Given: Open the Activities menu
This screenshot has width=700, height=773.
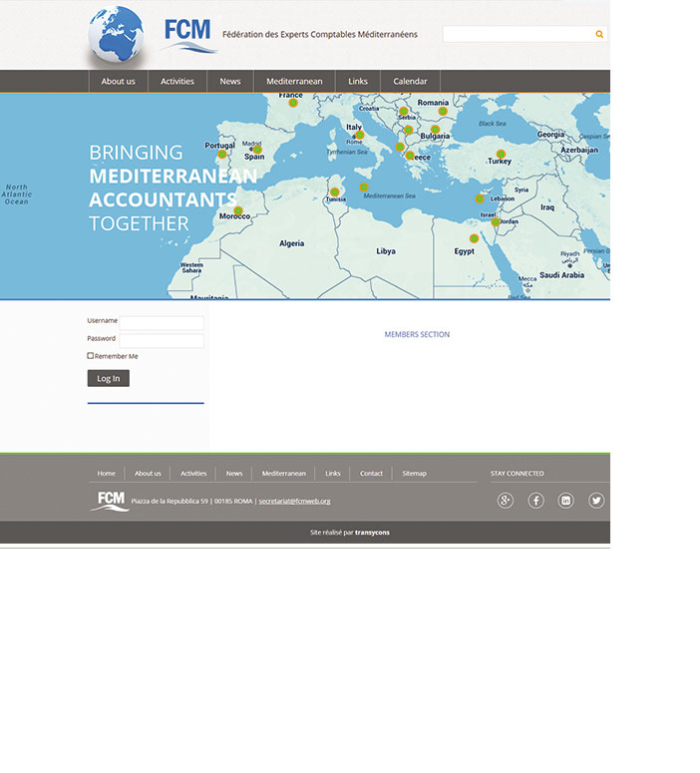Looking at the screenshot, I should click(177, 82).
